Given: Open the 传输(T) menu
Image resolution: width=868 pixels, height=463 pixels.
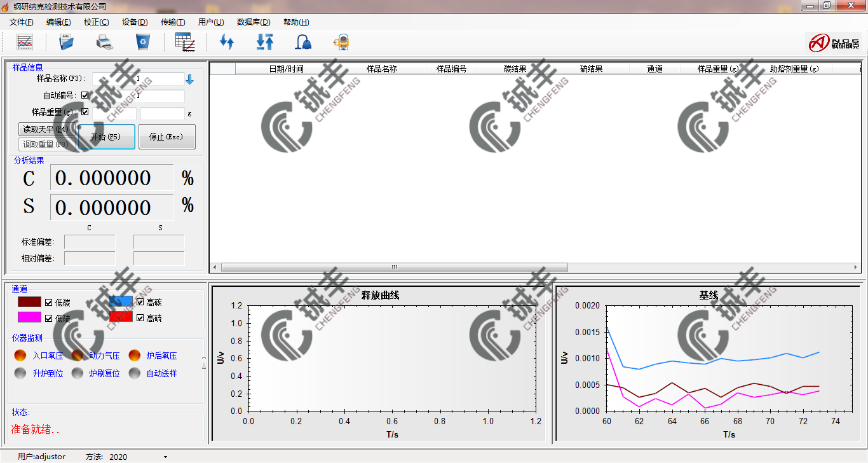Looking at the screenshot, I should 173,22.
